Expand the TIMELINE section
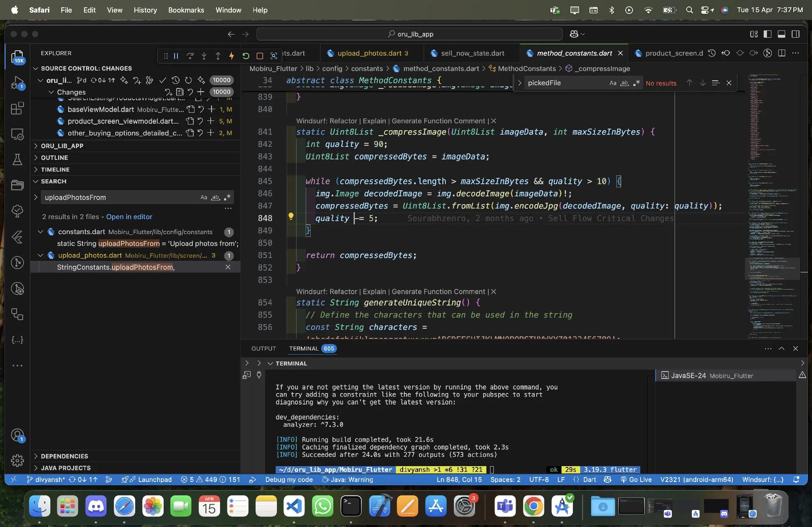This screenshot has width=812, height=527. [x=55, y=170]
